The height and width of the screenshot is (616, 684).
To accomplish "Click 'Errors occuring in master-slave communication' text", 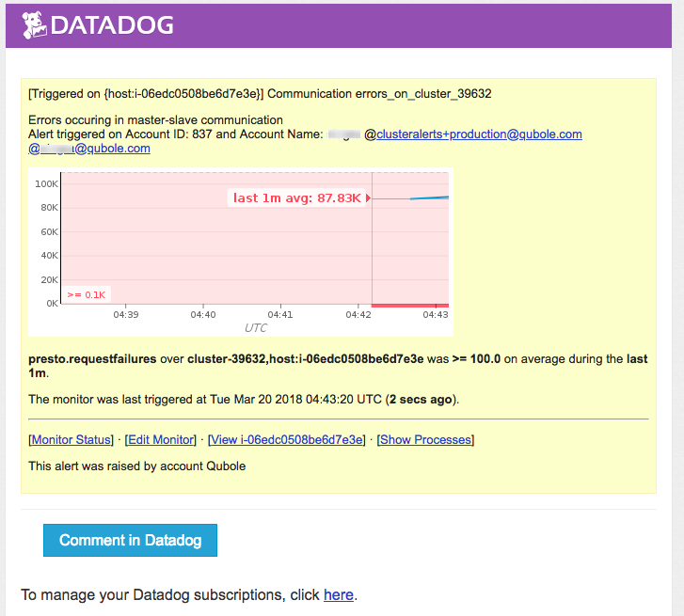I will pos(155,119).
